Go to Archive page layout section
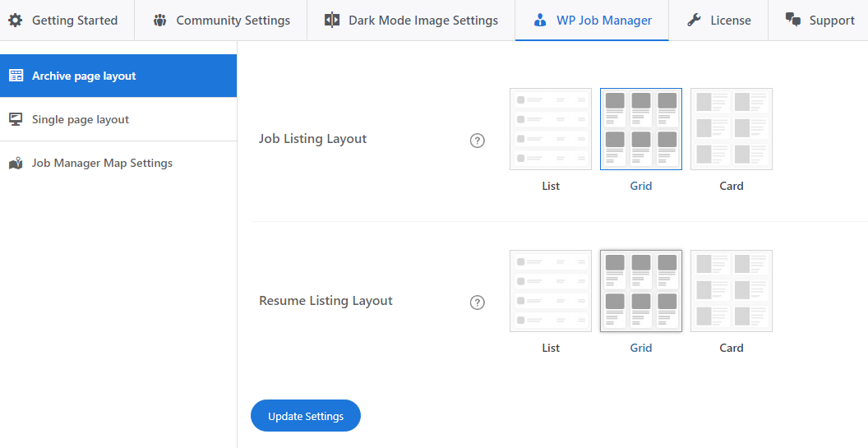Screen dimensions: 868x448 [x=84, y=76]
